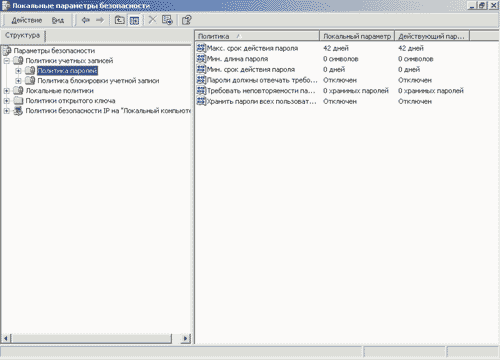This screenshot has height=360, width=500.
Task: Click the Delete X toolbar icon
Action: (152, 20)
